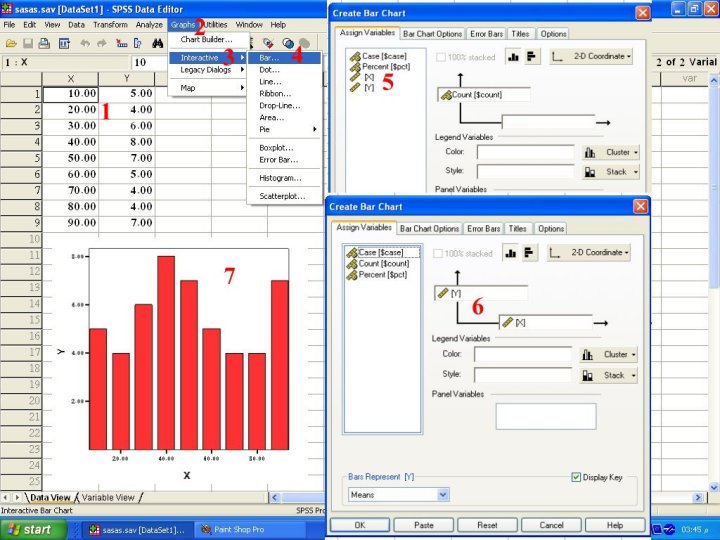Click the Undo arrow in the toolbar
Screen dimensions: 720x540
85,44
